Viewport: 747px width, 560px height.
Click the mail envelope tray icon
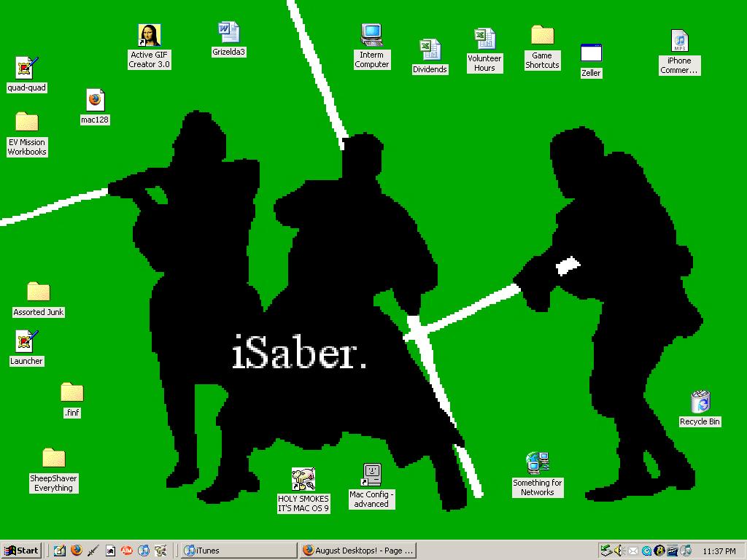632,551
